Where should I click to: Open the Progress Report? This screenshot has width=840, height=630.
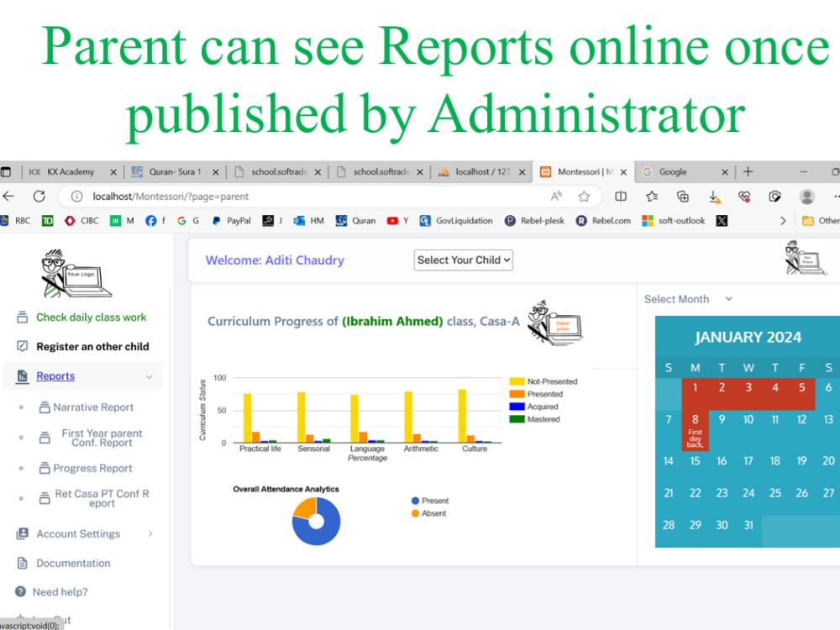click(x=92, y=468)
